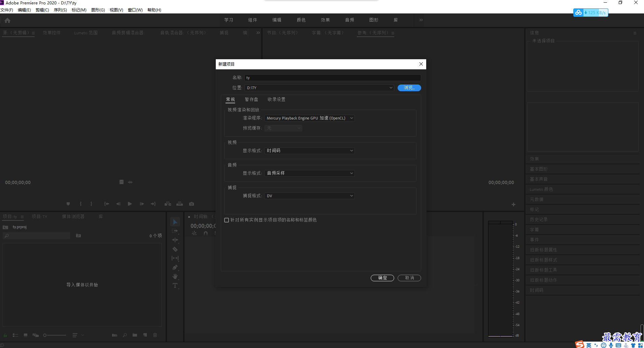Expand the source panel tab overflow chevrons
This screenshot has width=644, height=348.
pos(258,33)
